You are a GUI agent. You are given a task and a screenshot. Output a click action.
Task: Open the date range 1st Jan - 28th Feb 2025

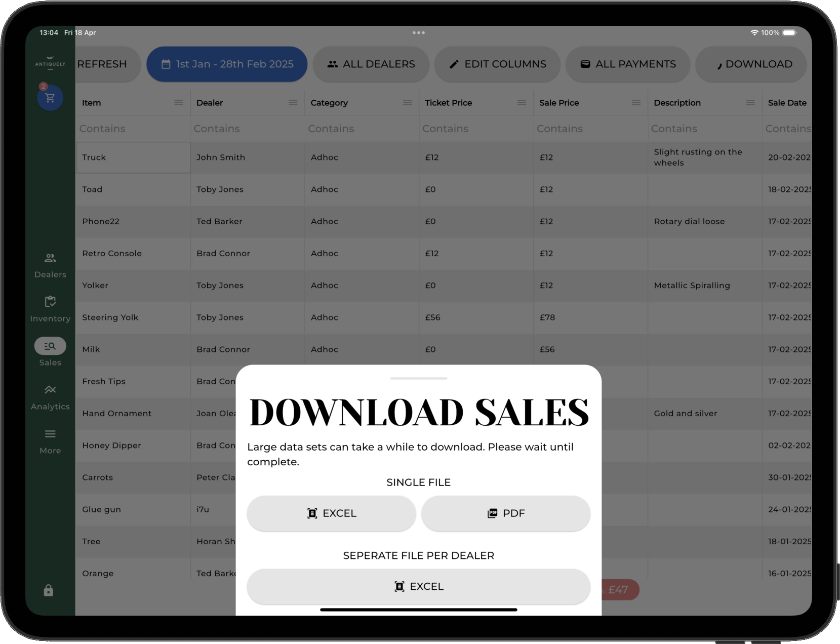pyautogui.click(x=227, y=64)
